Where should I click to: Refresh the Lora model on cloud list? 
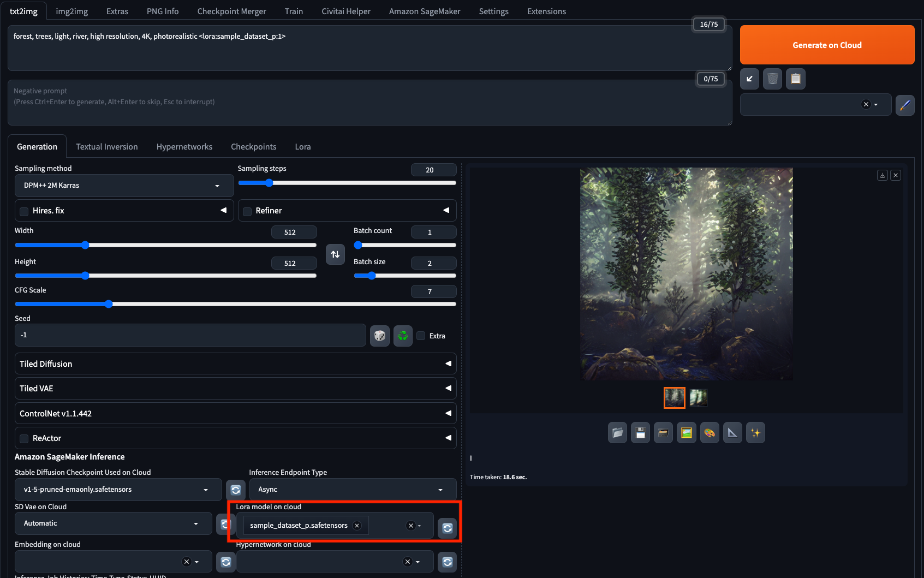[x=447, y=528]
